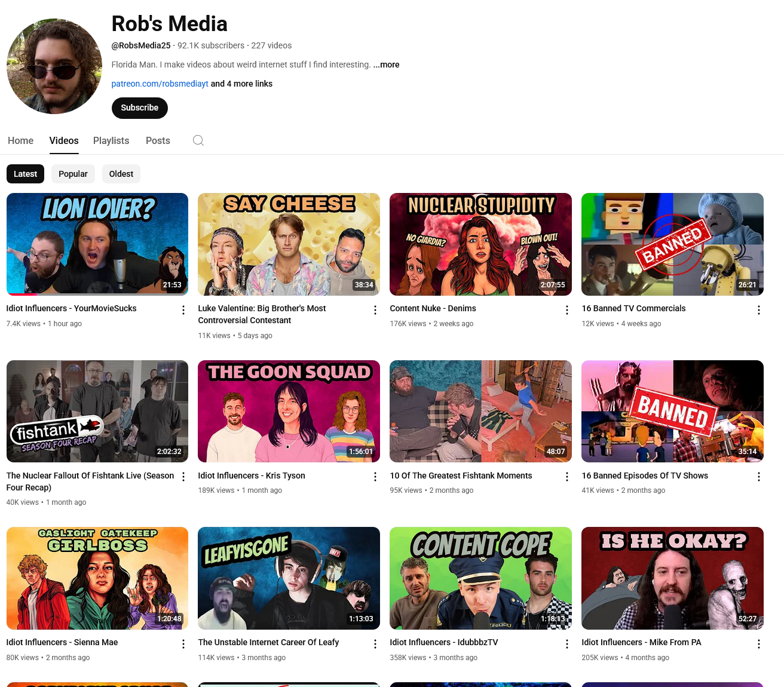Click the @RobsMedia25 handle
Screen dimensions: 784x687
pyautogui.click(x=141, y=45)
